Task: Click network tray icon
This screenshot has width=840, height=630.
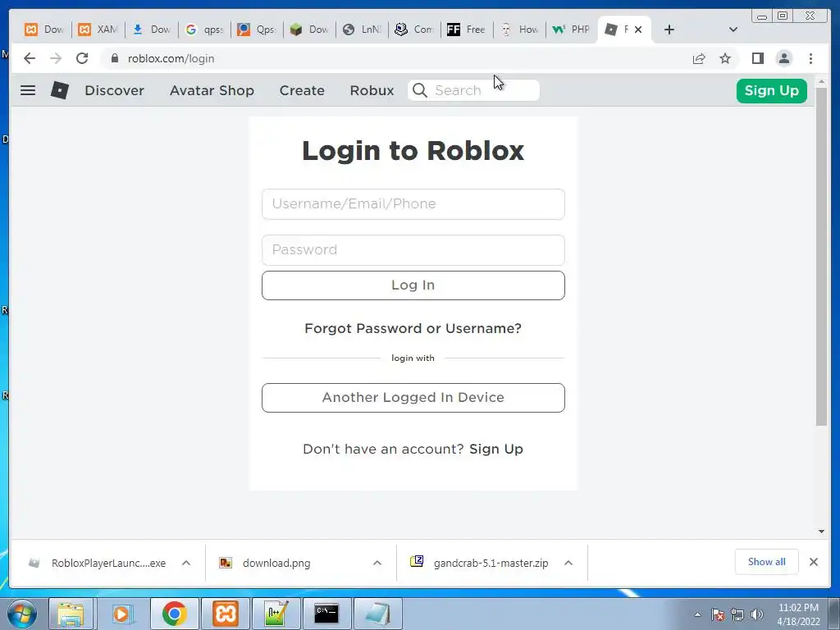Action: coord(737,614)
